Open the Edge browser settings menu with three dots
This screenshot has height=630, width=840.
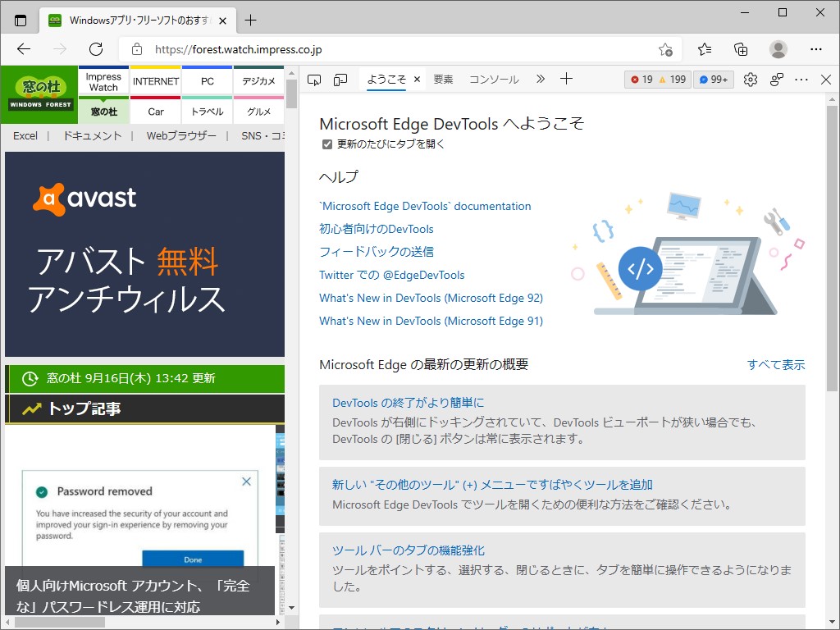pyautogui.click(x=817, y=49)
